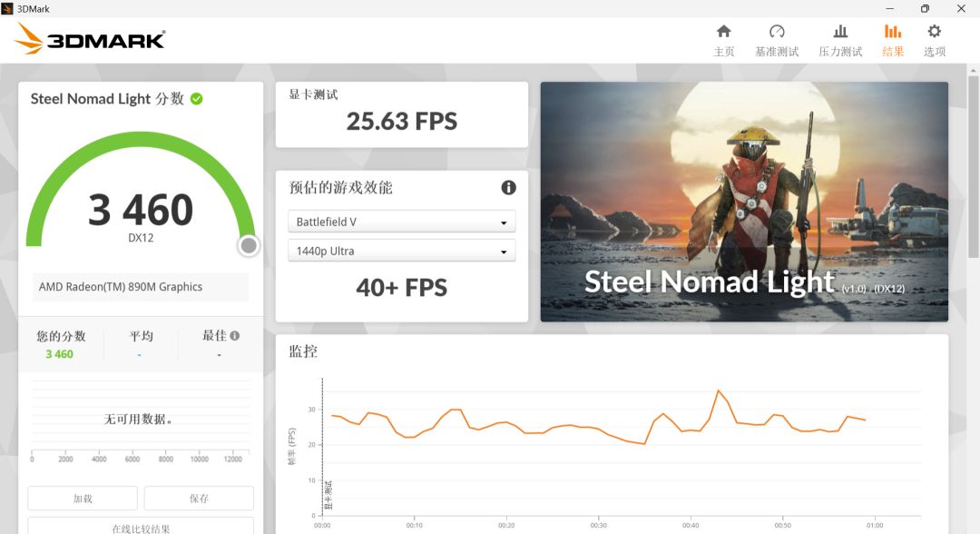Click the Steel Nomad Light thumbnail image
The image size is (980, 534).
pyautogui.click(x=744, y=202)
